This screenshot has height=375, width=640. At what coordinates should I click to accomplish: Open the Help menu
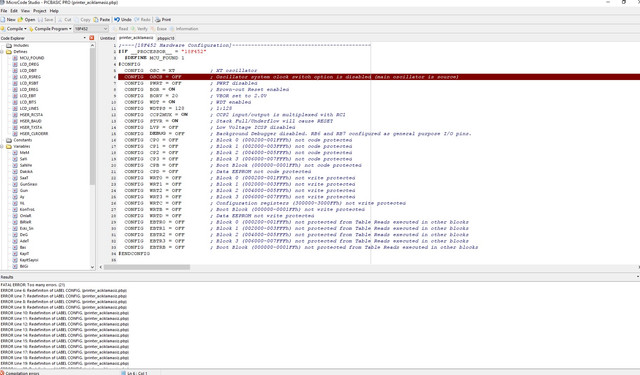pos(54,11)
